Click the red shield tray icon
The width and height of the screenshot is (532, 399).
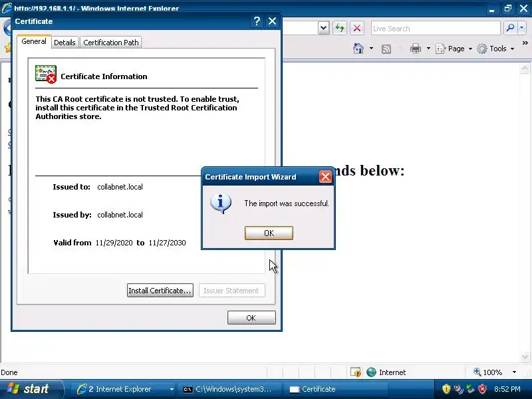pyautogui.click(x=482, y=389)
